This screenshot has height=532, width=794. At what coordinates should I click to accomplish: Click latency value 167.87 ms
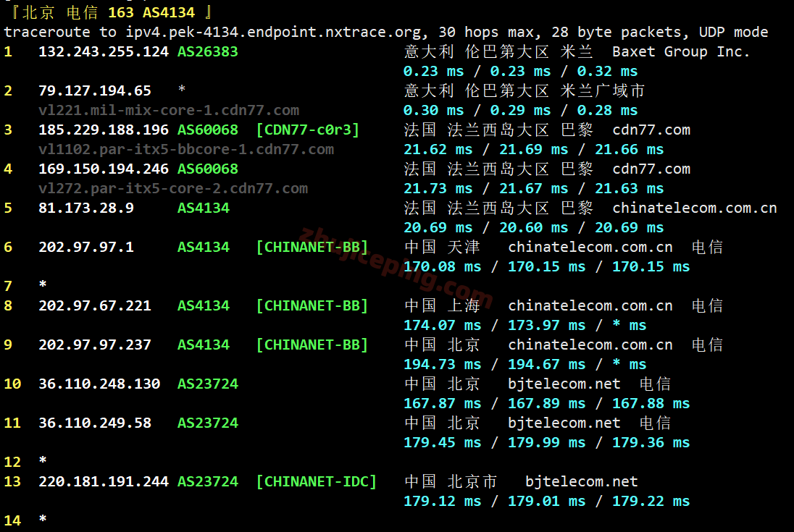click(x=442, y=403)
